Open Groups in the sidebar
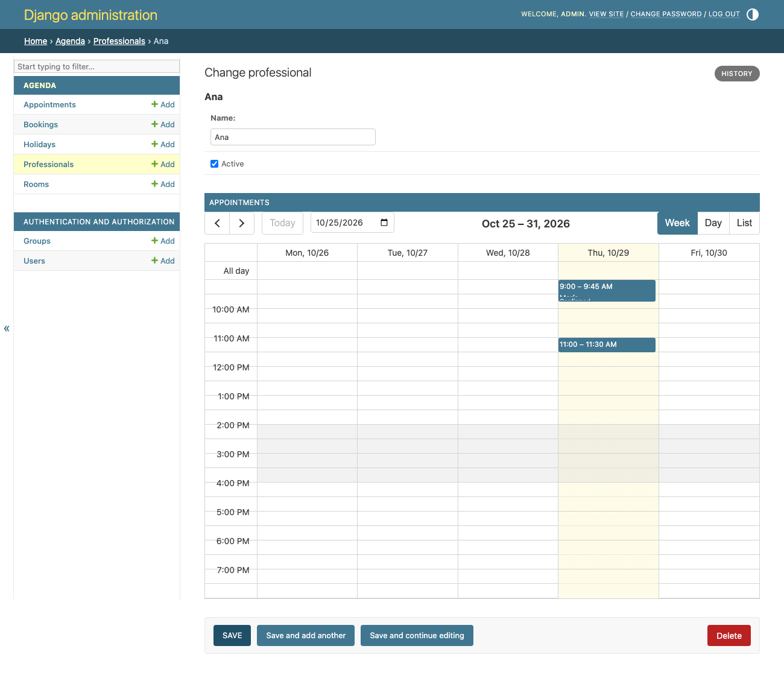 (x=37, y=241)
